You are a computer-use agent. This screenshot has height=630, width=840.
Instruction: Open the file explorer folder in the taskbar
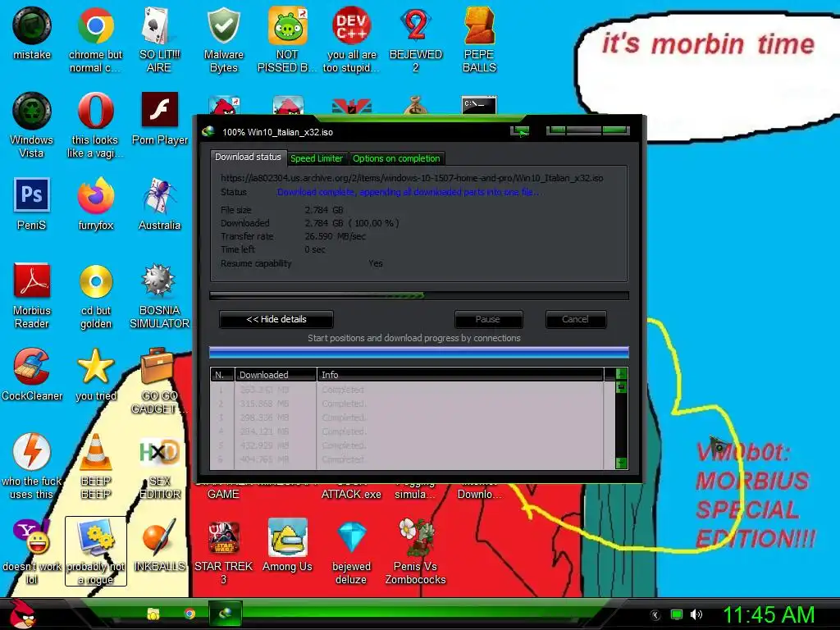[153, 614]
